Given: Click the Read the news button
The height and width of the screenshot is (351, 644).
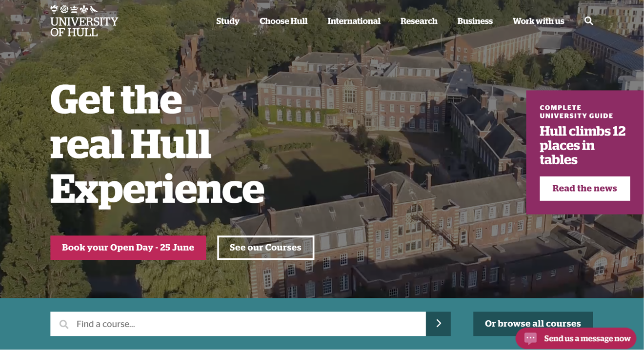Looking at the screenshot, I should pos(584,188).
